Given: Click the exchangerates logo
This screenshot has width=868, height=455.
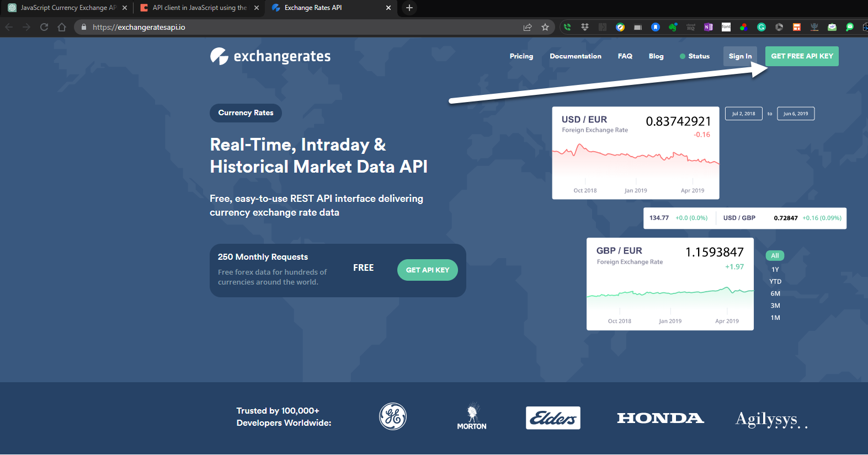Looking at the screenshot, I should pos(270,56).
